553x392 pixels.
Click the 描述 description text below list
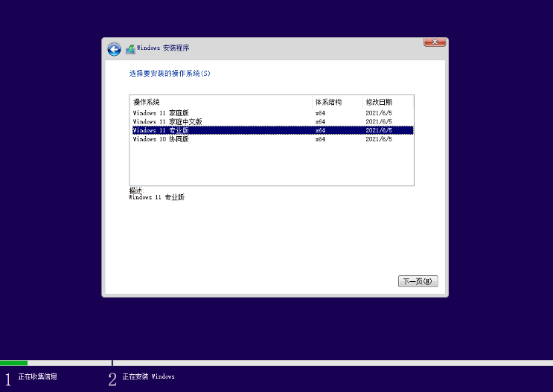click(x=135, y=190)
